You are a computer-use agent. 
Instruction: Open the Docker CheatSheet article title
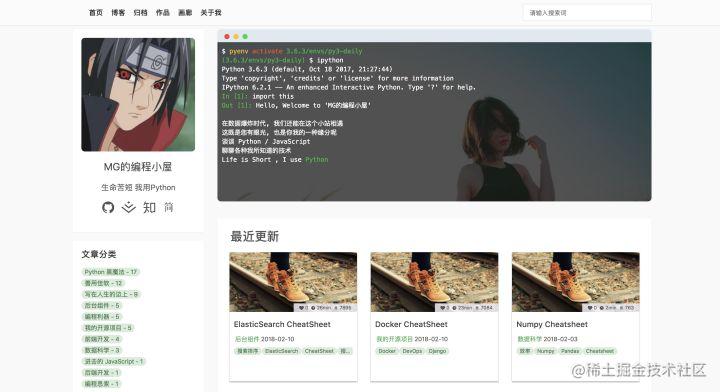tap(411, 324)
